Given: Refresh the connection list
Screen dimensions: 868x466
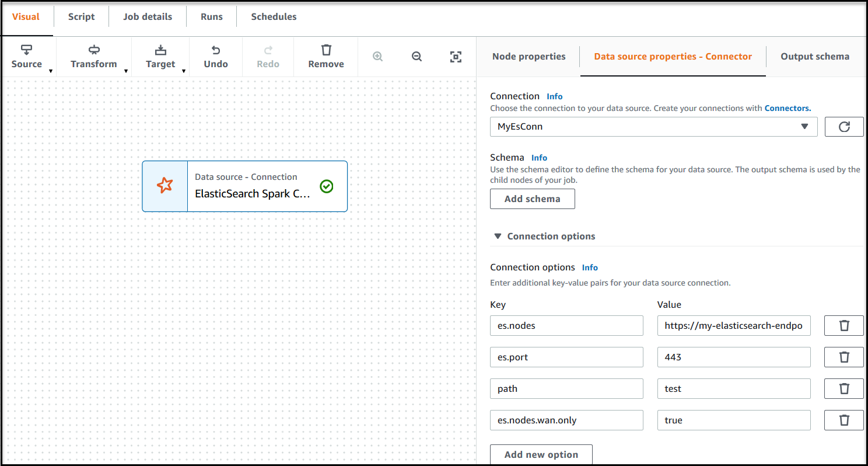Looking at the screenshot, I should (843, 127).
